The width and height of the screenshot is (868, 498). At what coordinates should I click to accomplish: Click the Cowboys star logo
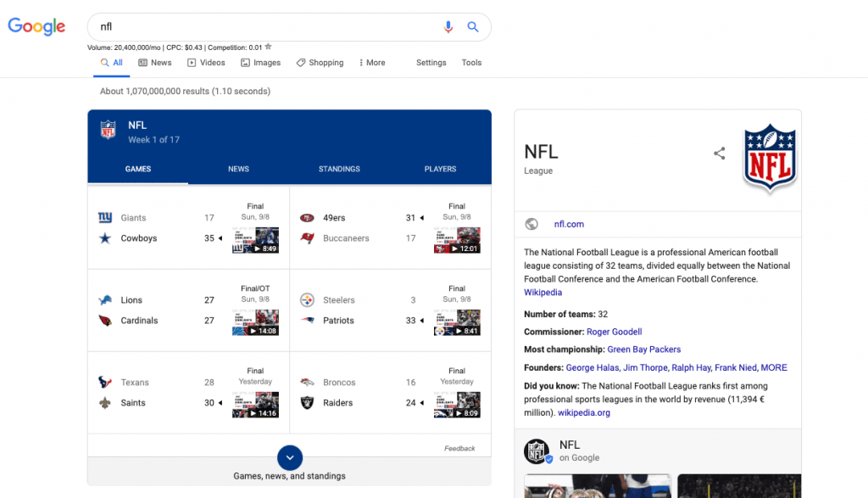pyautogui.click(x=105, y=238)
